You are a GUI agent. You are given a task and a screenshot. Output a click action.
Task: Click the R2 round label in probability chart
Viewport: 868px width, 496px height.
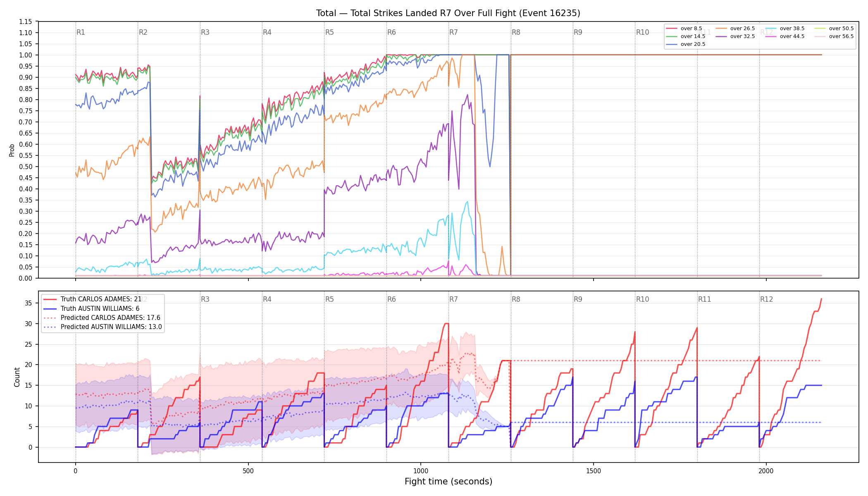point(143,32)
